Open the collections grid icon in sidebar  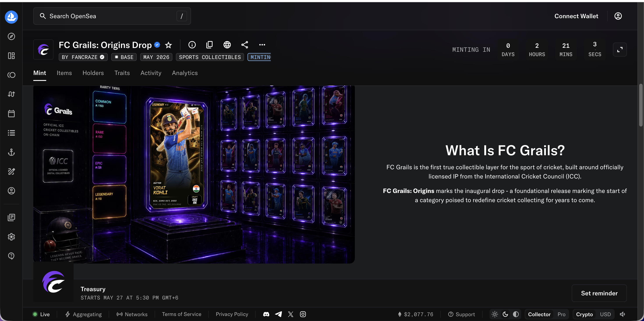point(11,56)
